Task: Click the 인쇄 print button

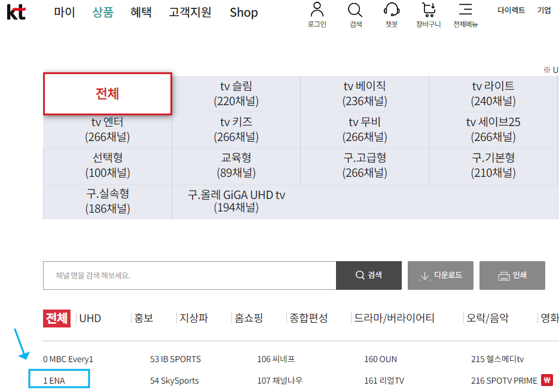Action: tap(512, 275)
